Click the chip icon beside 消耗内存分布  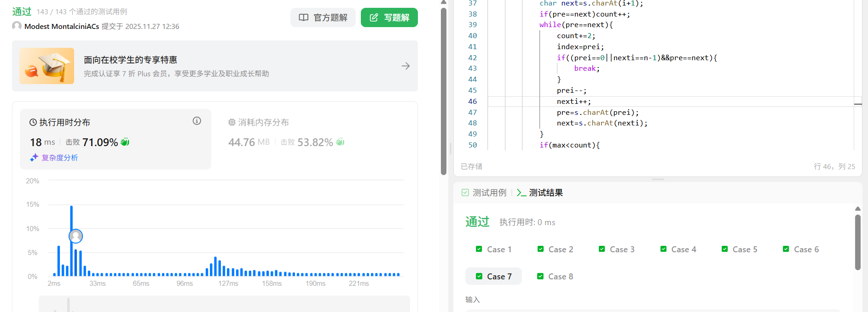pyautogui.click(x=232, y=122)
